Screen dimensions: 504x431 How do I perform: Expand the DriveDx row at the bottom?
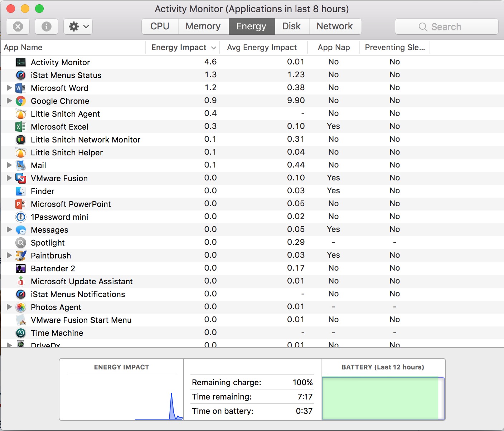click(9, 345)
